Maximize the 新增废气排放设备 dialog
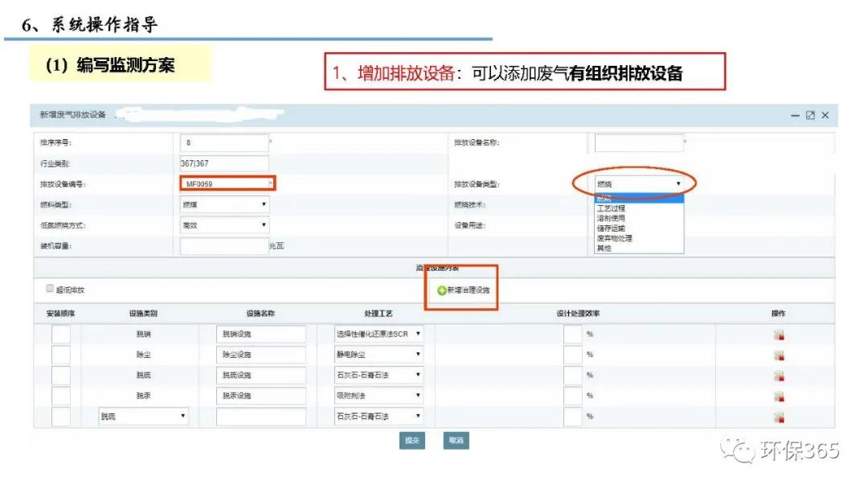 pos(810,116)
